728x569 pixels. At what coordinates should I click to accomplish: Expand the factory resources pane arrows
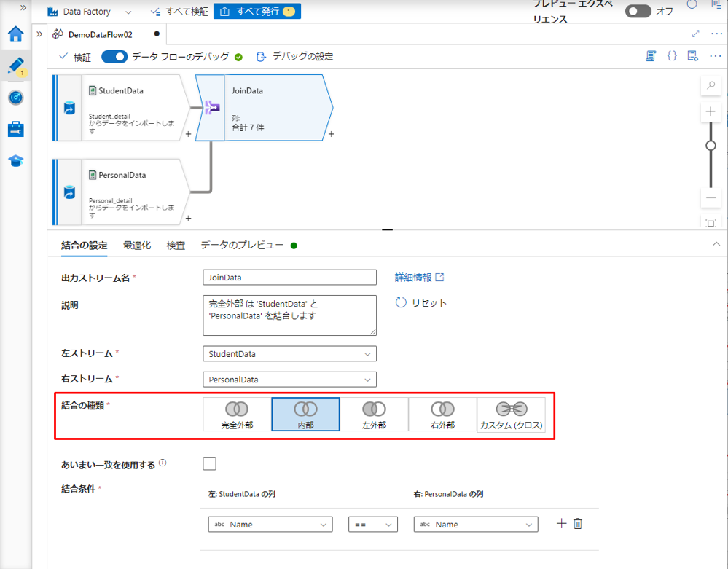tap(39, 34)
